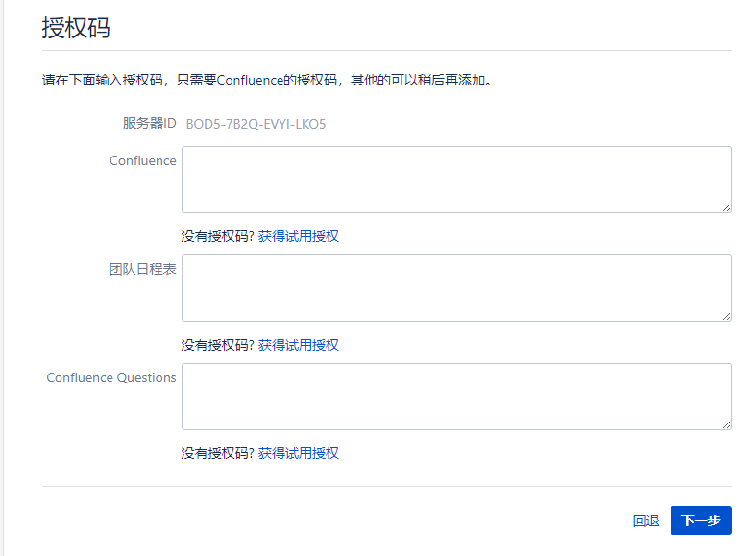Grab resize handle of Confluence Questions text area

[726, 424]
